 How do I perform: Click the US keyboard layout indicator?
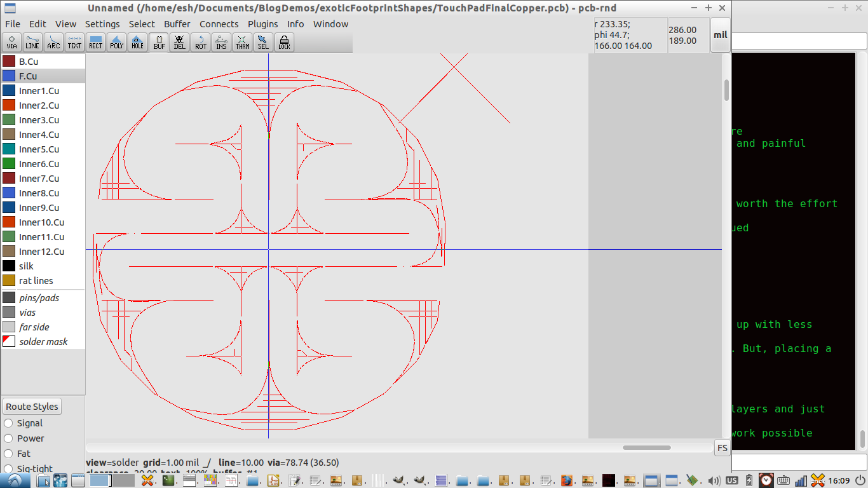tap(732, 480)
